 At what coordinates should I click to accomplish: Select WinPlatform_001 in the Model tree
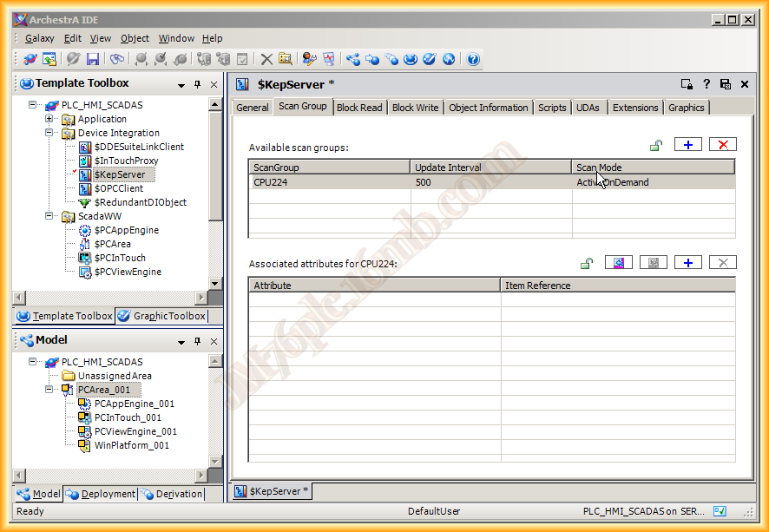click(131, 445)
